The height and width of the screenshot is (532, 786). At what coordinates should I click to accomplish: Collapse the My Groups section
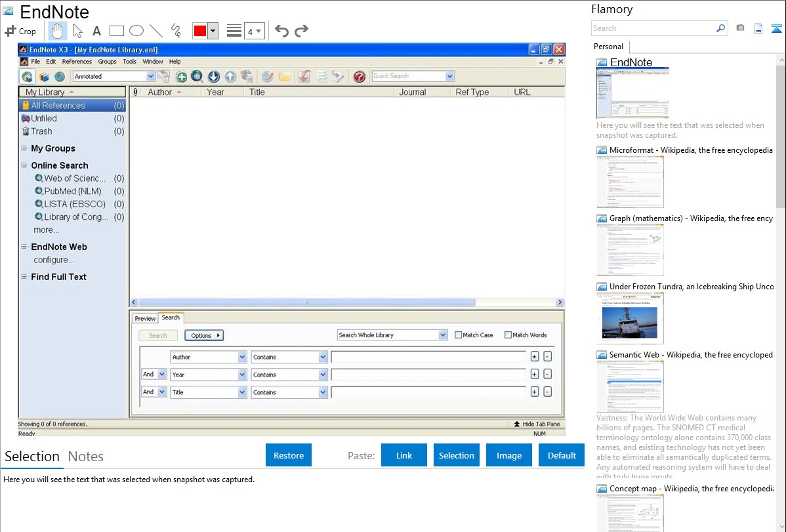(x=24, y=148)
